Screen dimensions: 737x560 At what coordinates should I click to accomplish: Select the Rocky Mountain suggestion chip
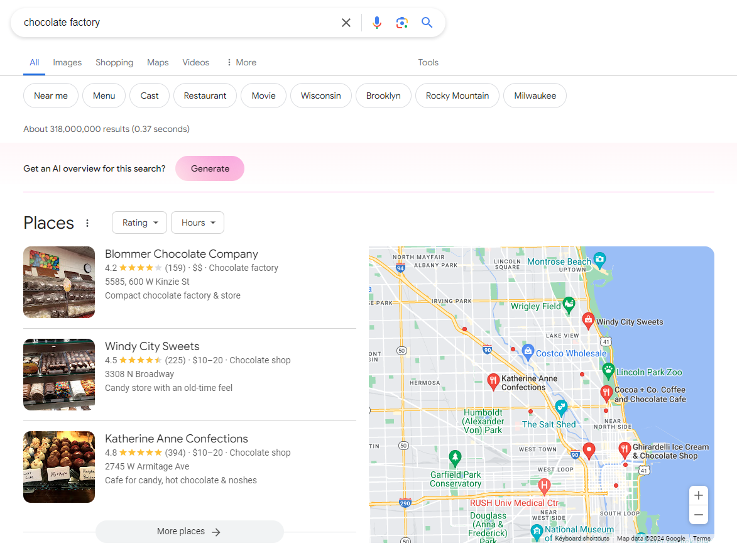click(x=457, y=96)
